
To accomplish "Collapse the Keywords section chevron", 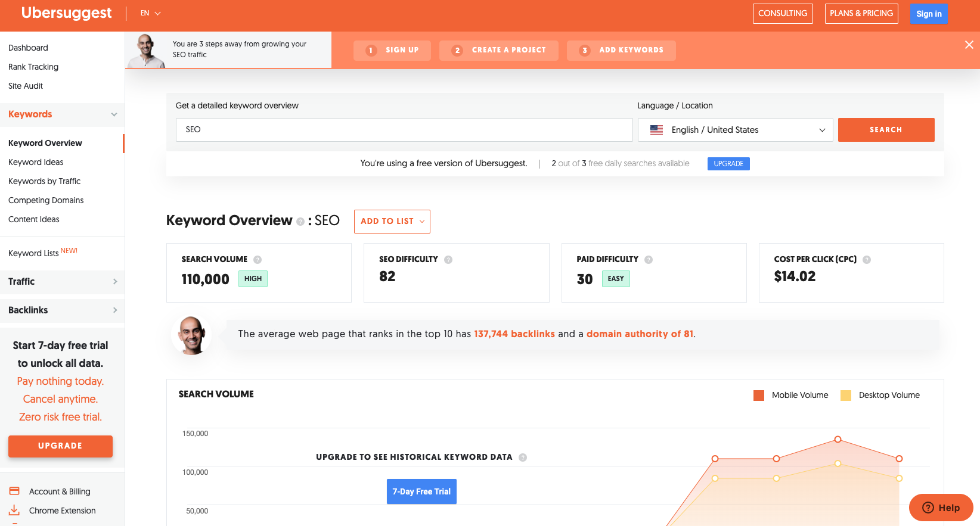I will (x=114, y=114).
